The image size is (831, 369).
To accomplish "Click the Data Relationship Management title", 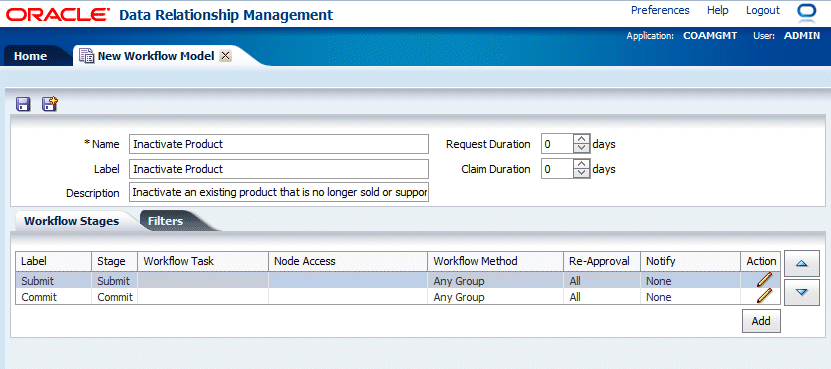I will [226, 14].
